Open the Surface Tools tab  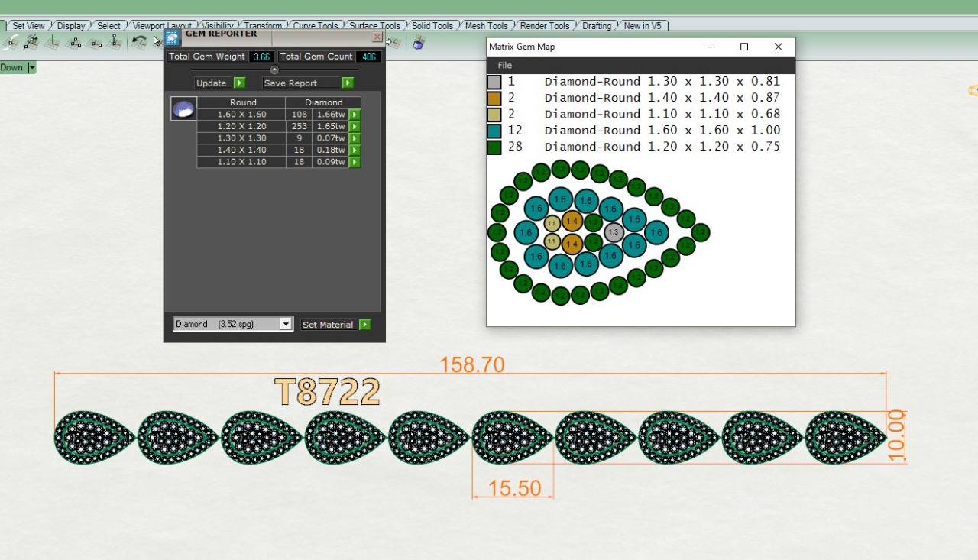coord(374,26)
